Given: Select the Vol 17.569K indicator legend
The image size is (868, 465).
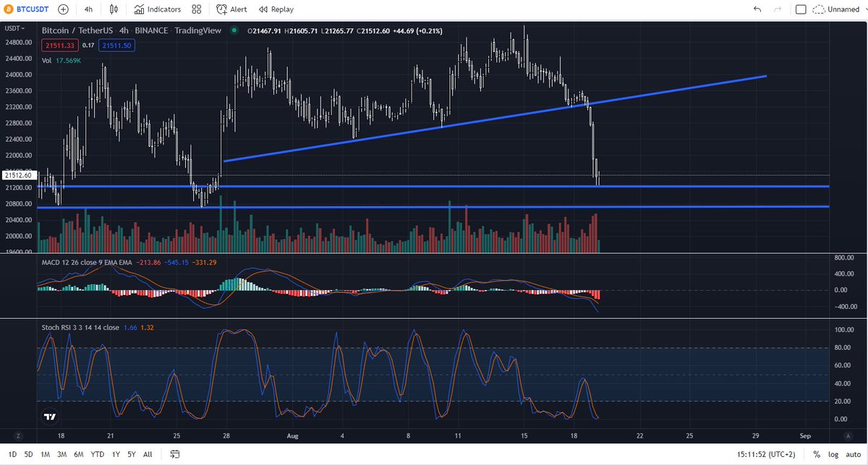Looking at the screenshot, I should pyautogui.click(x=60, y=61).
